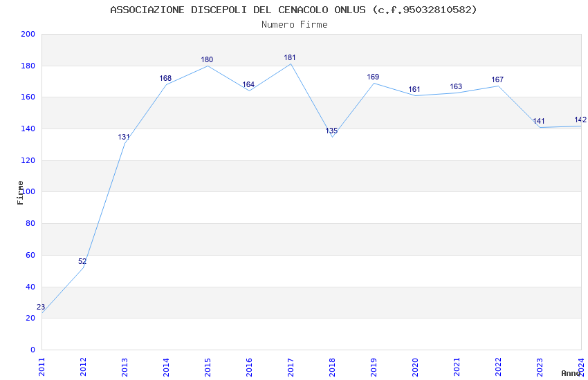The image size is (588, 380).
Task: Click the y-axis value 160
Action: (28, 97)
